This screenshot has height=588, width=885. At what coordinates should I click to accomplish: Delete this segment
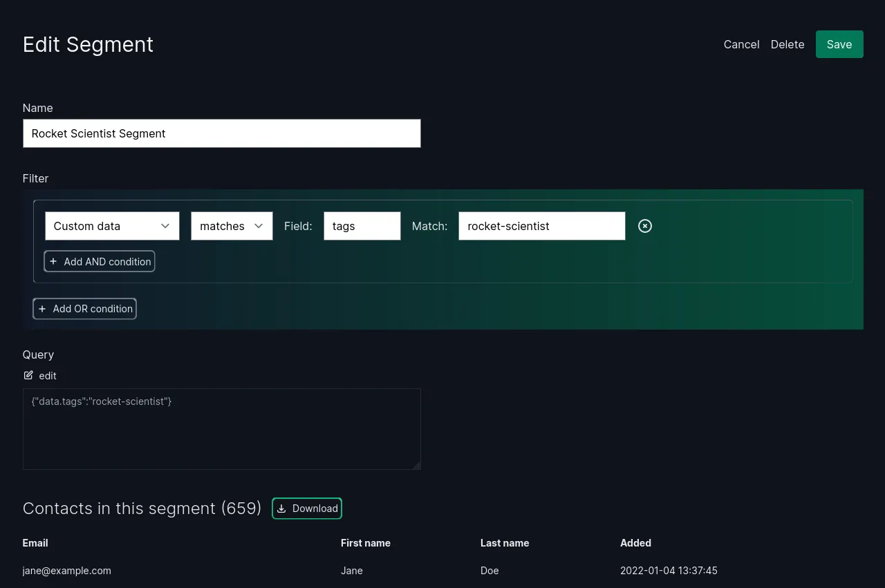click(x=788, y=44)
